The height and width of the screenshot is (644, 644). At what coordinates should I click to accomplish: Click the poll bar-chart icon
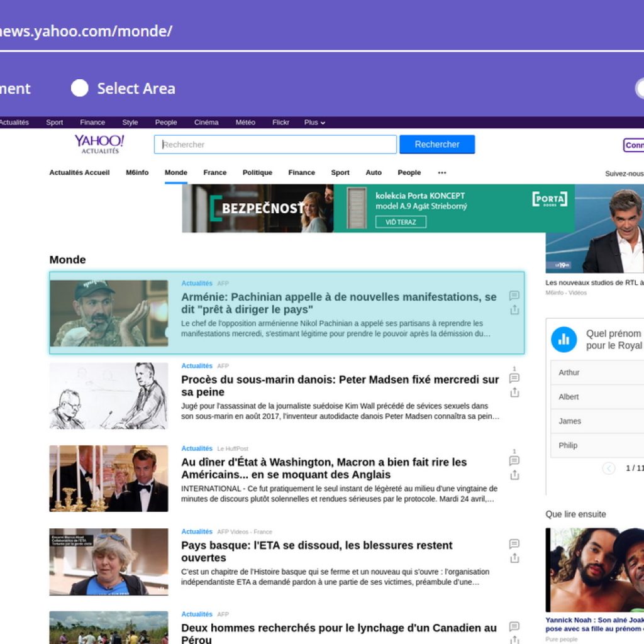(563, 339)
